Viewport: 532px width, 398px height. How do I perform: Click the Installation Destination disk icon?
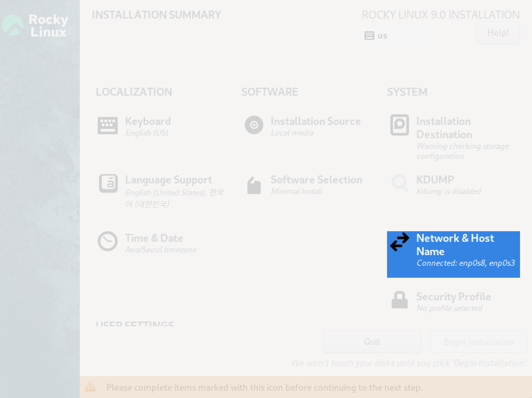click(399, 125)
